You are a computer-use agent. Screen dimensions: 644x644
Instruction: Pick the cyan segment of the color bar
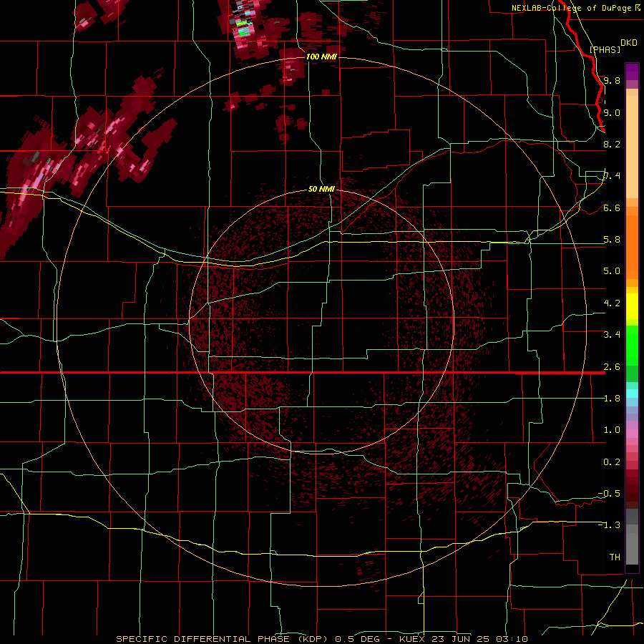pyautogui.click(x=632, y=394)
